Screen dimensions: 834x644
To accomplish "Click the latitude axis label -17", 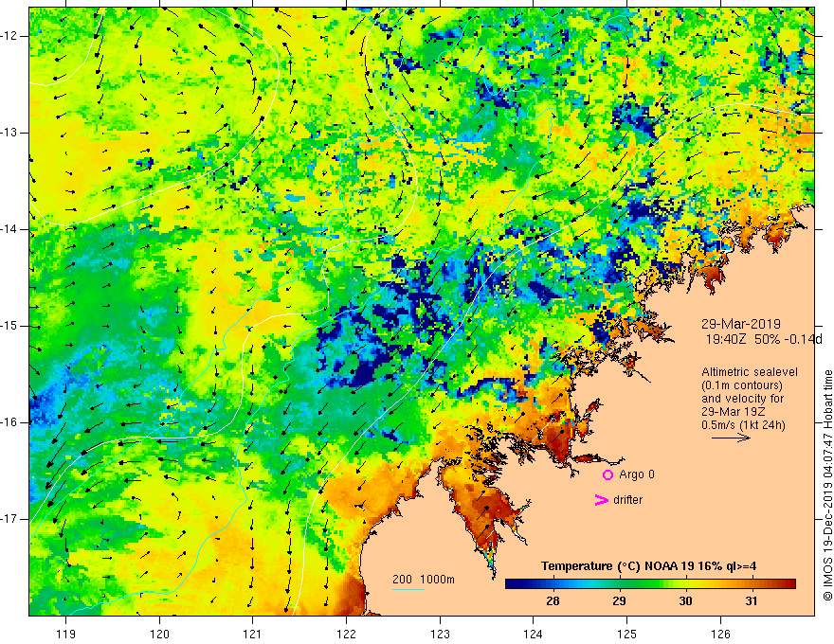I will (9, 519).
